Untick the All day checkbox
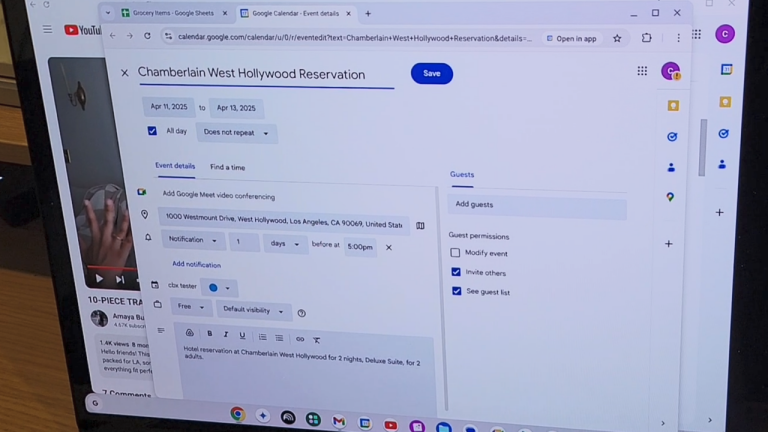 coord(152,131)
